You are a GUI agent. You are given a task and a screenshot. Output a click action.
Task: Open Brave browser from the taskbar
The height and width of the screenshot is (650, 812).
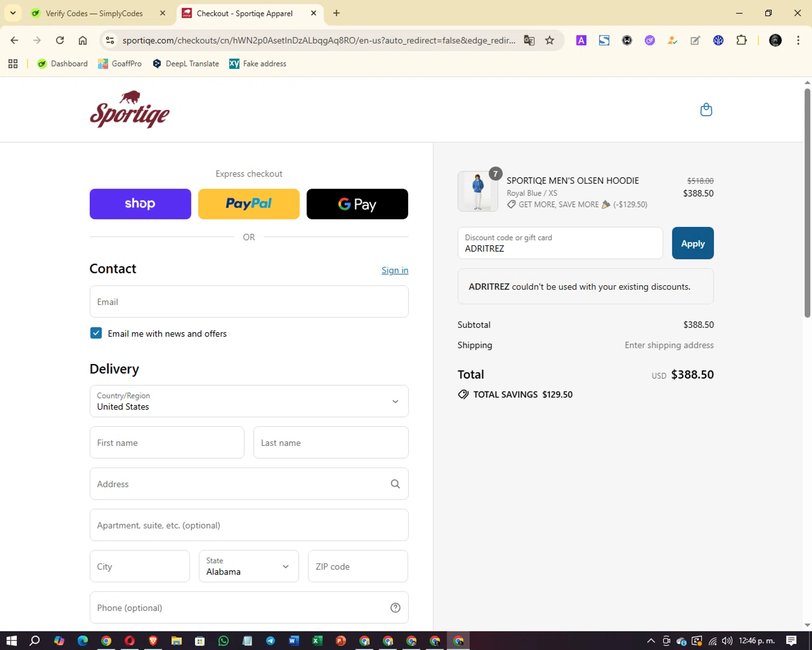tap(153, 641)
